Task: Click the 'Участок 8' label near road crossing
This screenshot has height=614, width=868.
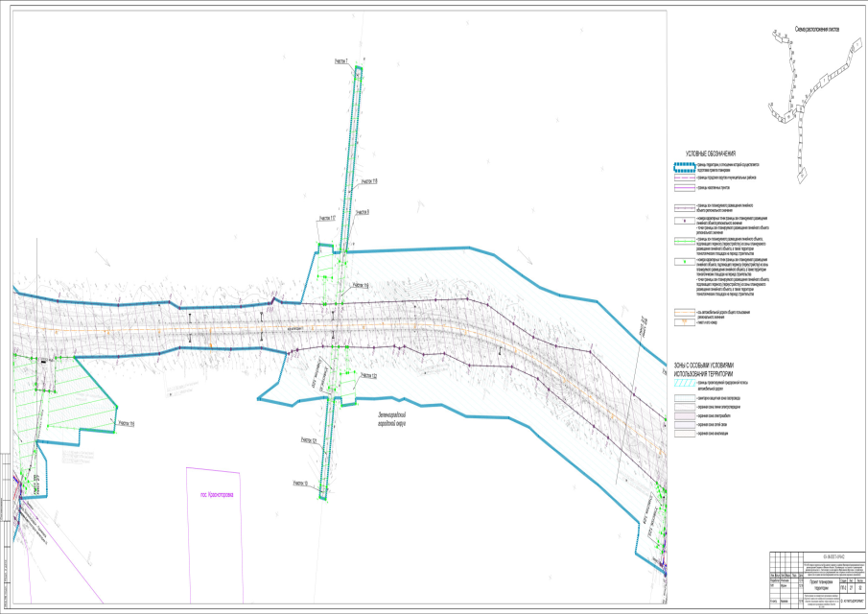Action: pos(362,211)
